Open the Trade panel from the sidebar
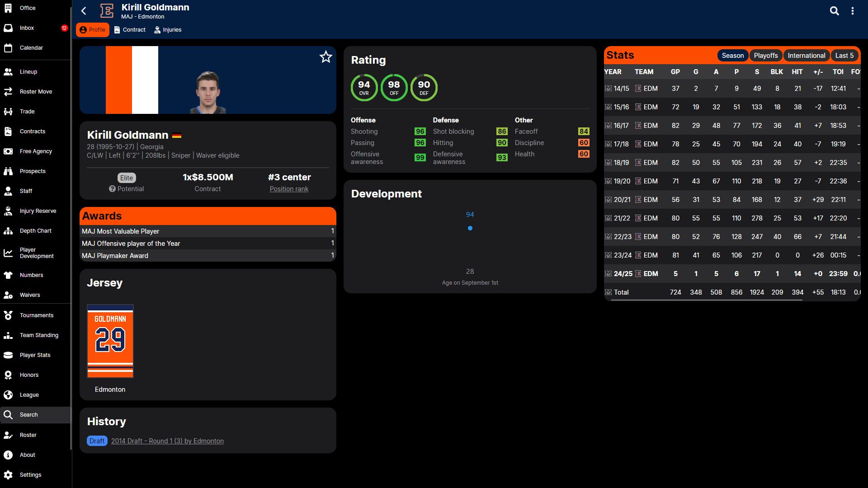This screenshot has width=868, height=488. [x=27, y=111]
